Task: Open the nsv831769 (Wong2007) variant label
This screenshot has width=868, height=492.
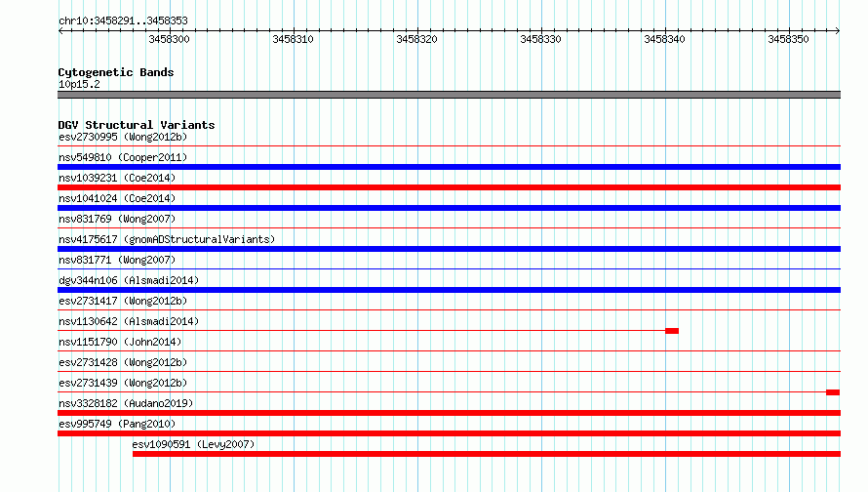Action: click(117, 219)
